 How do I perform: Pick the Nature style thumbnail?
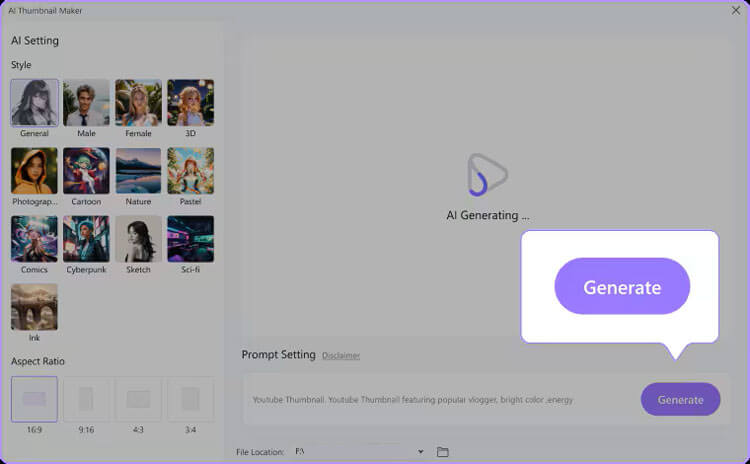click(138, 170)
